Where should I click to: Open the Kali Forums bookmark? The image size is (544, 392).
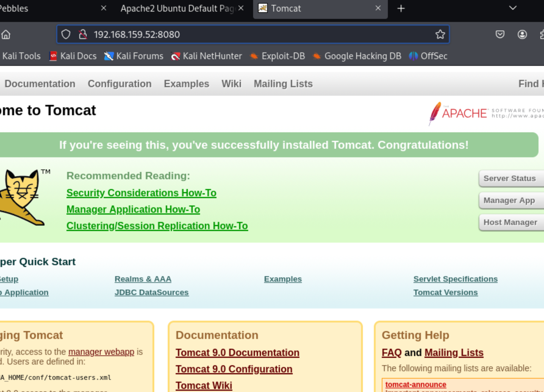pyautogui.click(x=134, y=56)
